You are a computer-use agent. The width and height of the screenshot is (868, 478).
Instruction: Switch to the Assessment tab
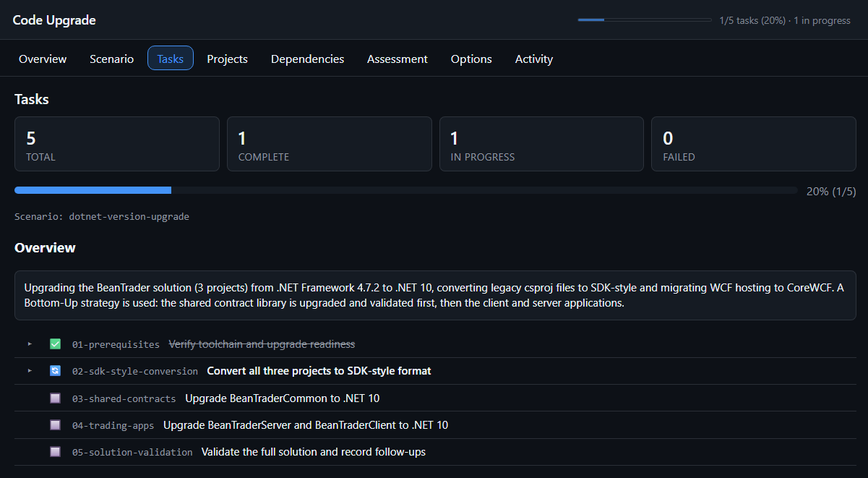click(398, 59)
